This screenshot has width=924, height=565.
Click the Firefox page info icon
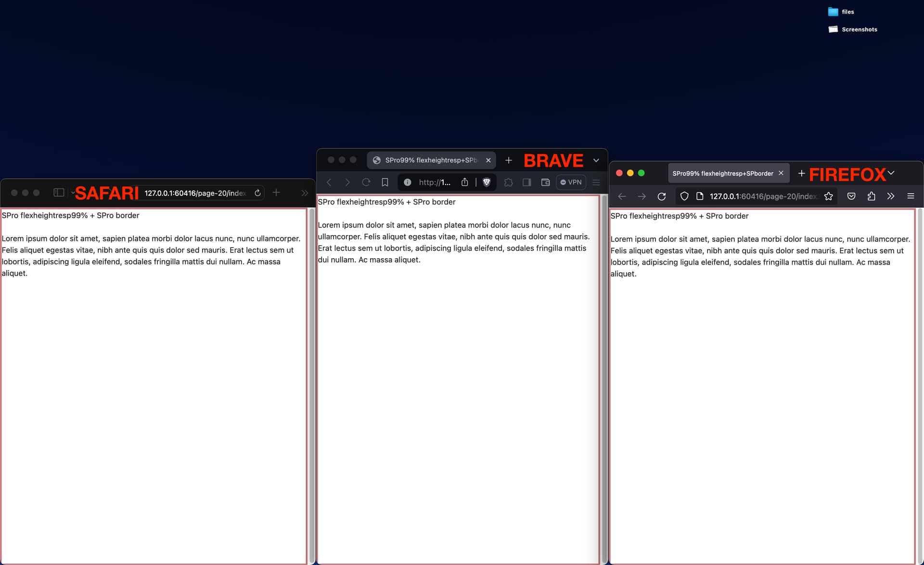tap(700, 196)
